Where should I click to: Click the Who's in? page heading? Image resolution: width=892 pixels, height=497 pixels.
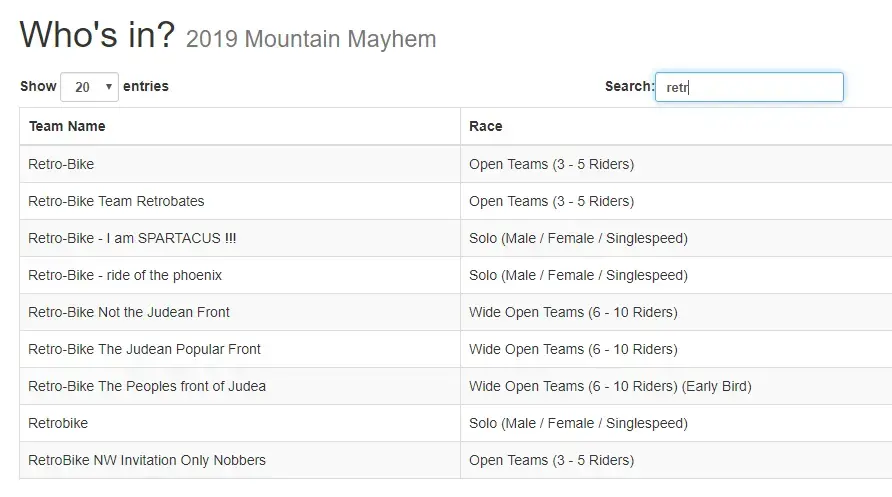coord(97,35)
